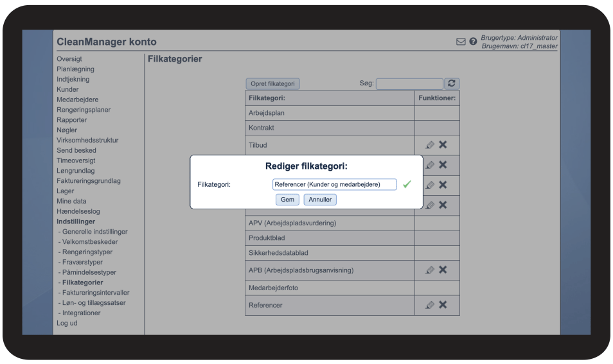This screenshot has width=613, height=364.
Task: Open Løn- og tillægssatser
Action: (x=94, y=302)
